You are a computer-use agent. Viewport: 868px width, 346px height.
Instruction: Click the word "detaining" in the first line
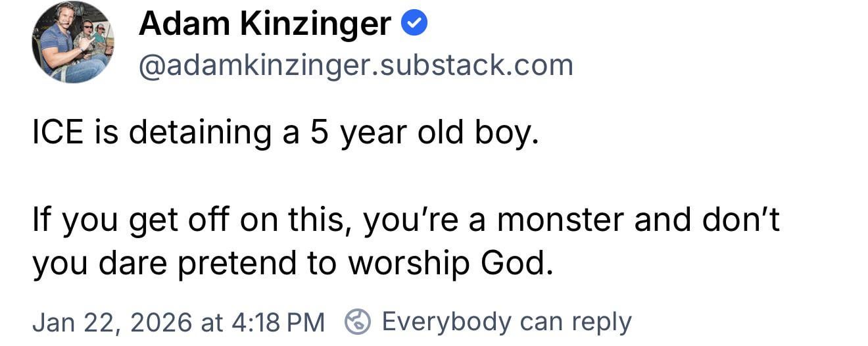click(200, 133)
